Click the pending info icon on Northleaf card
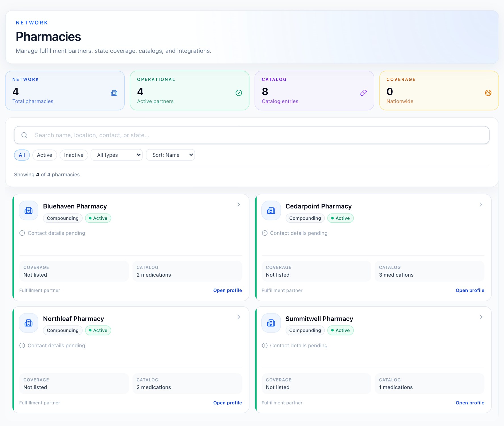The width and height of the screenshot is (504, 426). (22, 346)
